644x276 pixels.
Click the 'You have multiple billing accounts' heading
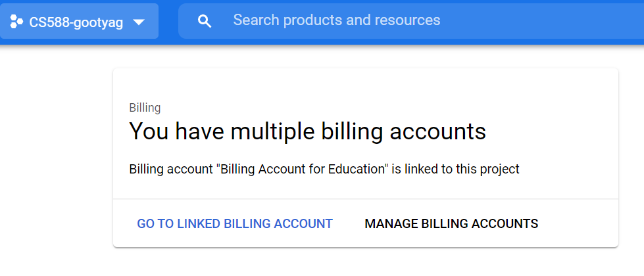[308, 131]
